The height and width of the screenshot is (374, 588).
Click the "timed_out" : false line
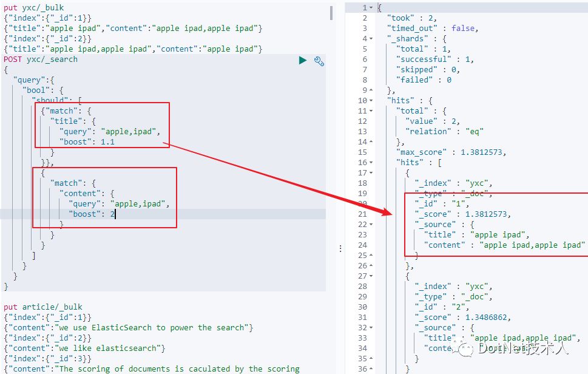pos(433,29)
